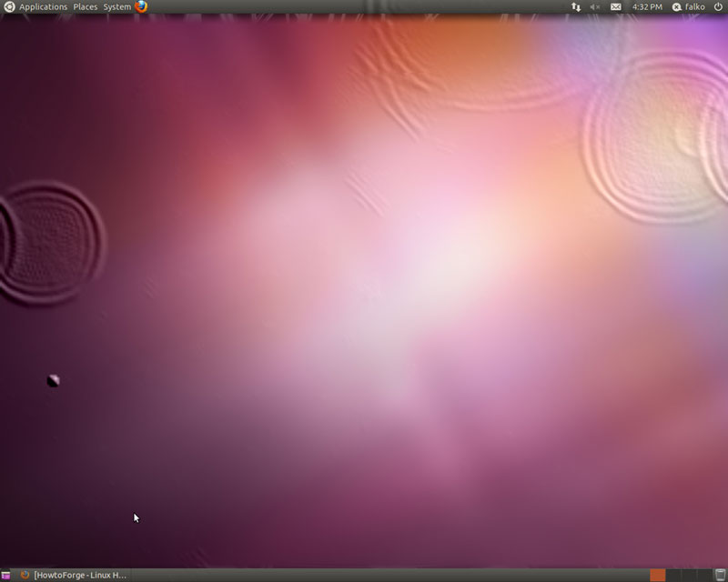This screenshot has width=728, height=582.
Task: Open the System menu
Action: pyautogui.click(x=117, y=7)
